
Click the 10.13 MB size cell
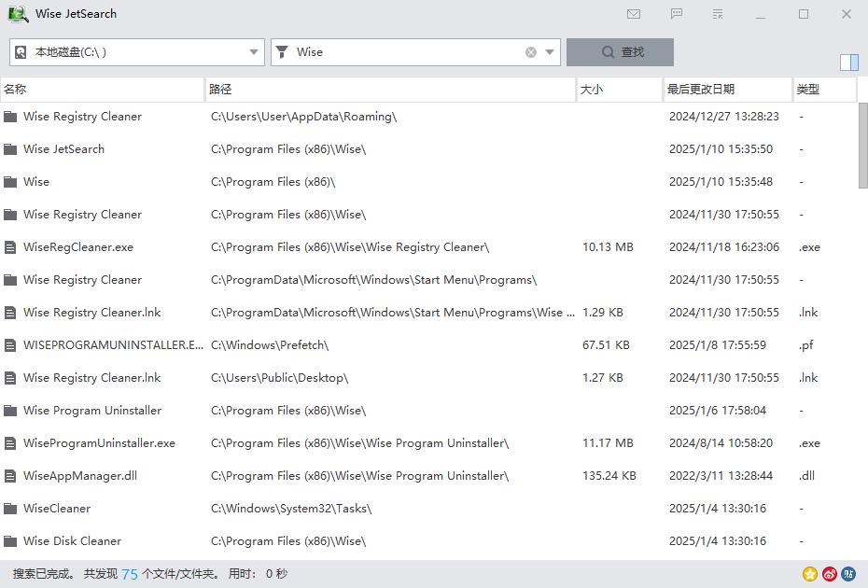pyautogui.click(x=608, y=247)
